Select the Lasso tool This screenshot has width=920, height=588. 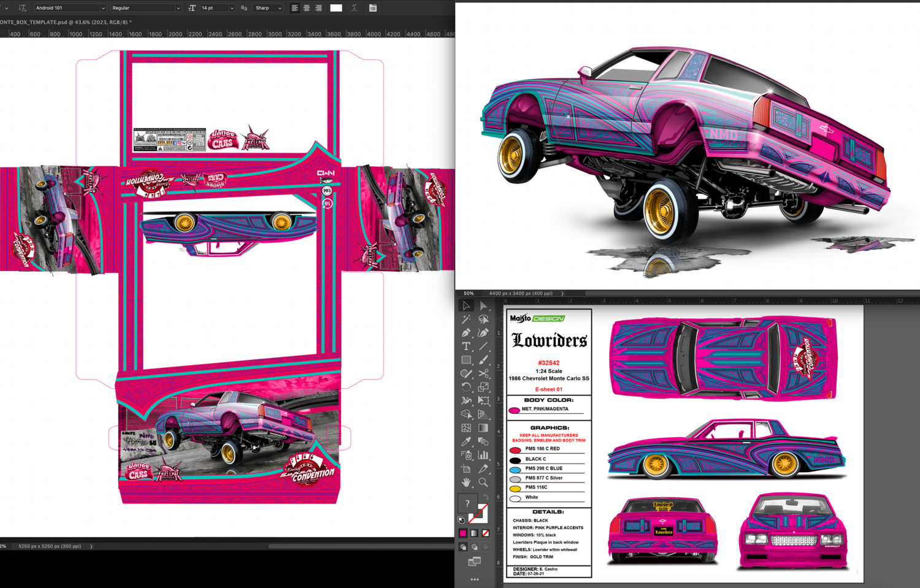click(x=483, y=319)
